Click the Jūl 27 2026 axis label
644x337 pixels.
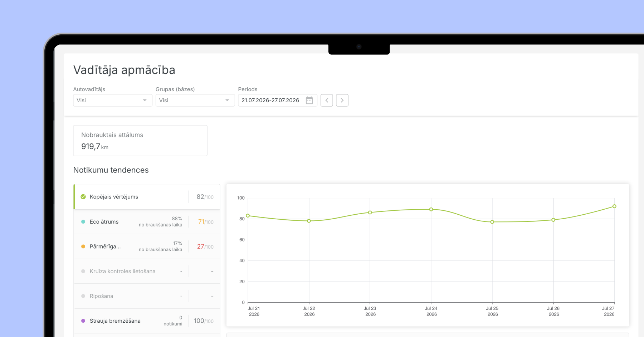pyautogui.click(x=608, y=311)
